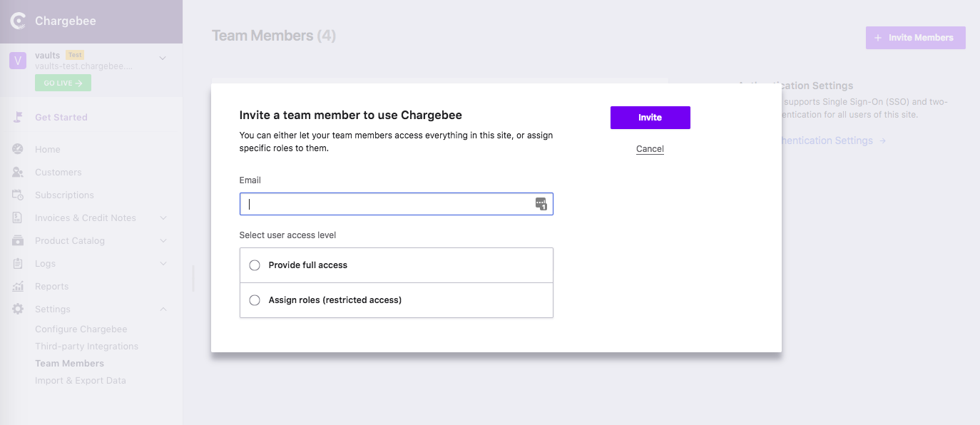Click the Chargebee logo icon
Viewport: 980px width, 425px height.
pos(18,21)
